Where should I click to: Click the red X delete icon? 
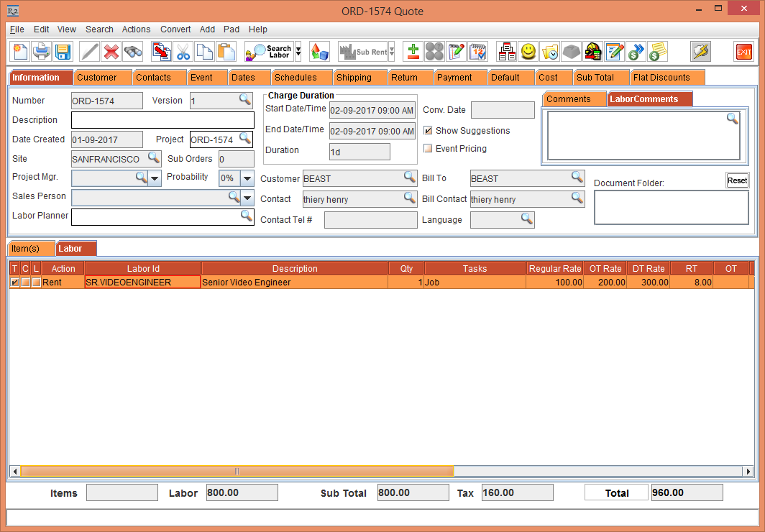(111, 52)
